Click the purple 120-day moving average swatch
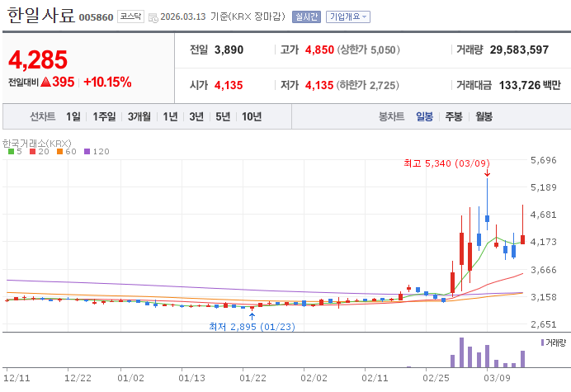Image resolution: width=571 pixels, height=392 pixels. (x=87, y=152)
